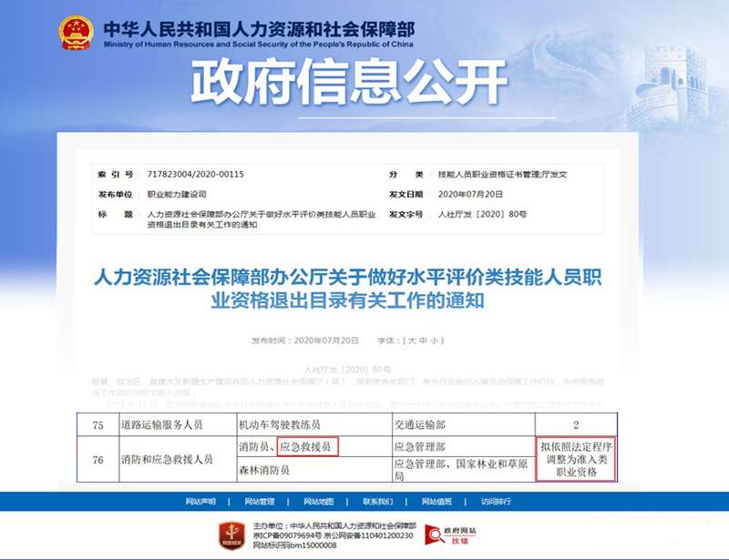729x560 pixels.
Task: Open the 网站值班 link
Action: (x=436, y=502)
